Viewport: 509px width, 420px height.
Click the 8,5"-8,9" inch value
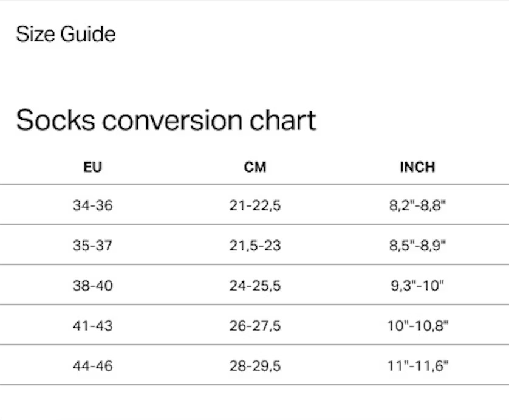(418, 246)
